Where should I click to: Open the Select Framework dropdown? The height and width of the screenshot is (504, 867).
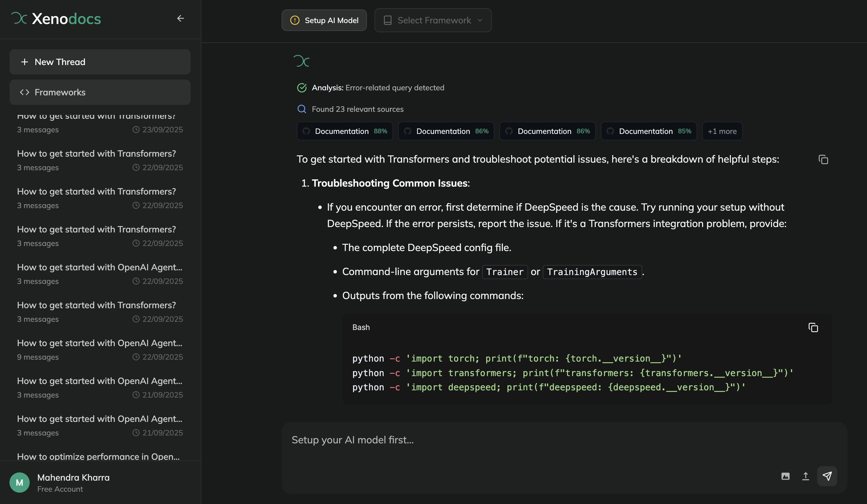pos(433,20)
